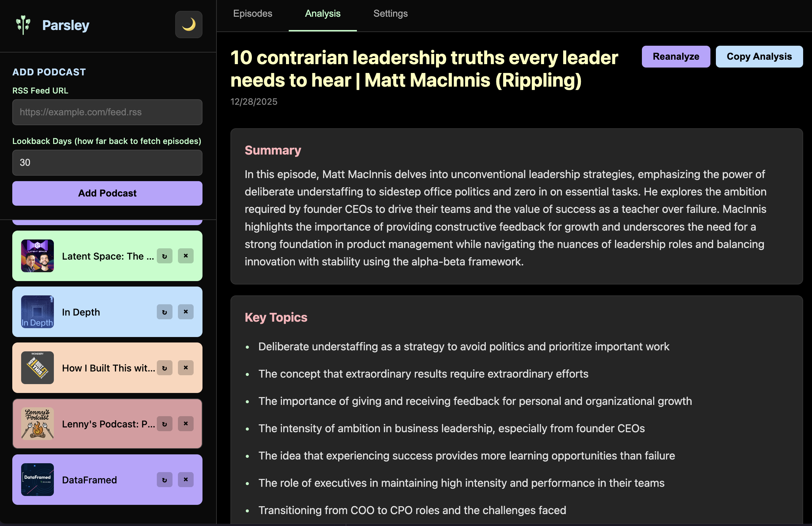Open the Settings tab
This screenshot has width=812, height=526.
(390, 14)
